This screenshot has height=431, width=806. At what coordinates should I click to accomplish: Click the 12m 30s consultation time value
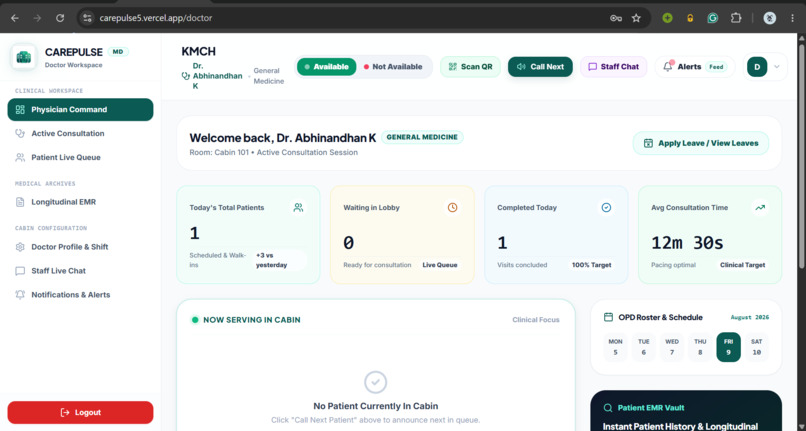[687, 243]
